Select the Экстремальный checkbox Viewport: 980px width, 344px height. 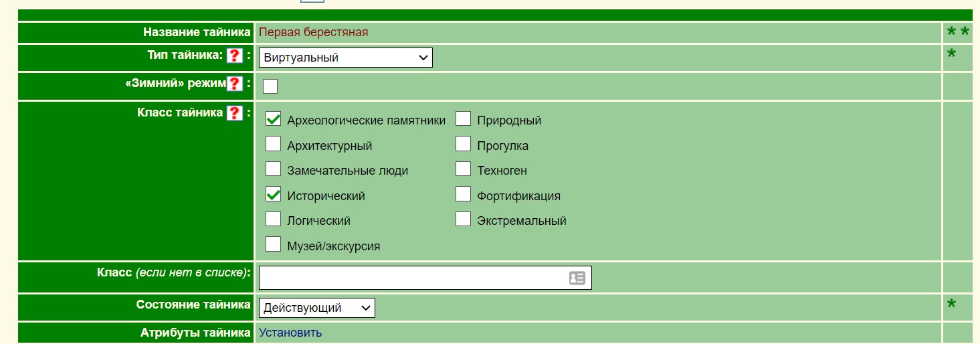pos(463,219)
